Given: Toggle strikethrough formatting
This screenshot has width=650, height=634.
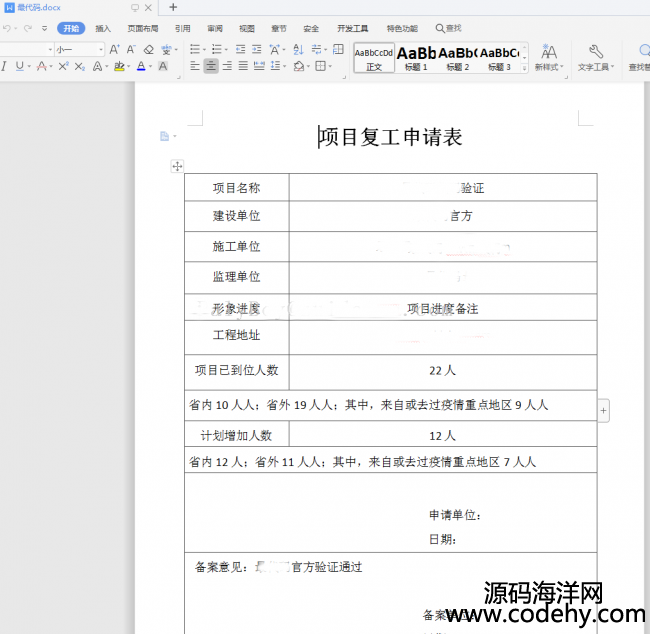Looking at the screenshot, I should [41, 66].
